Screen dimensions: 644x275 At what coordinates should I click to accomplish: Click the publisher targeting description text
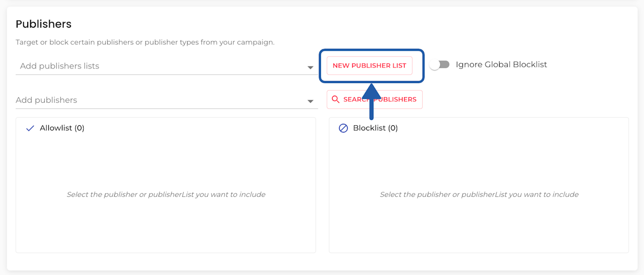point(145,42)
